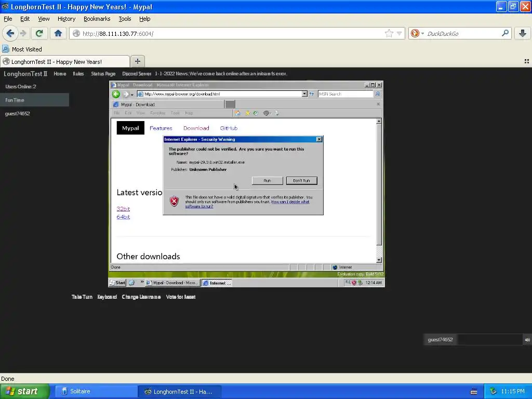Bookmark this page with the star icon

click(389, 33)
